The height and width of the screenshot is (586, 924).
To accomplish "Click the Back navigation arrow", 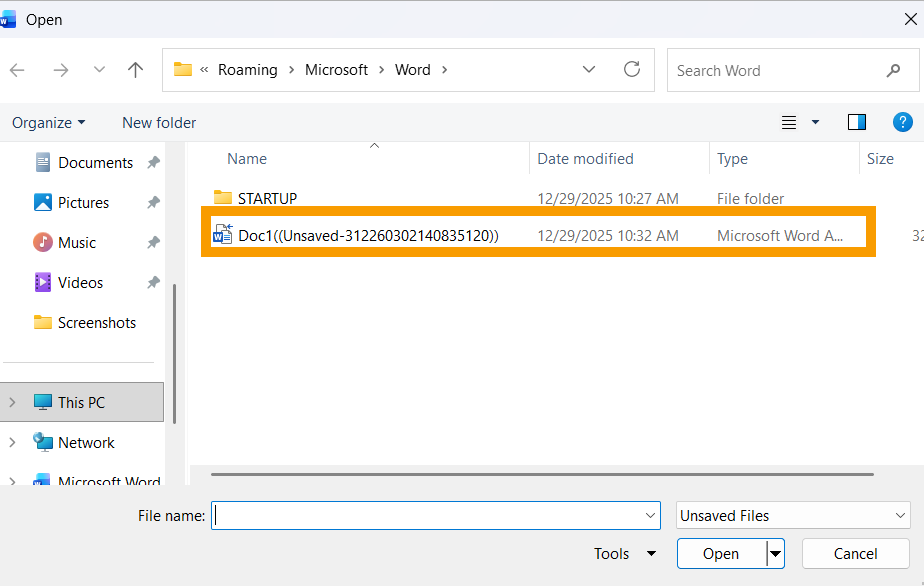I will [17, 70].
